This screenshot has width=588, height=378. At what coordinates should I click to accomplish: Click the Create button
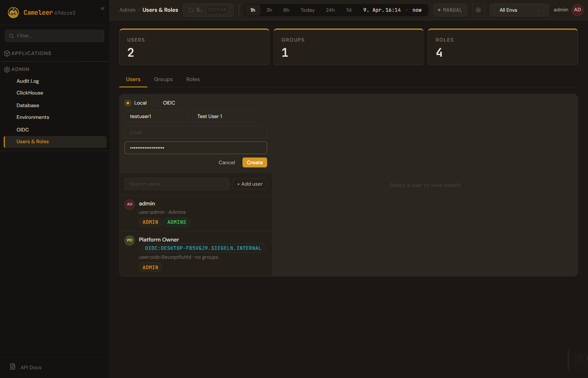[255, 163]
